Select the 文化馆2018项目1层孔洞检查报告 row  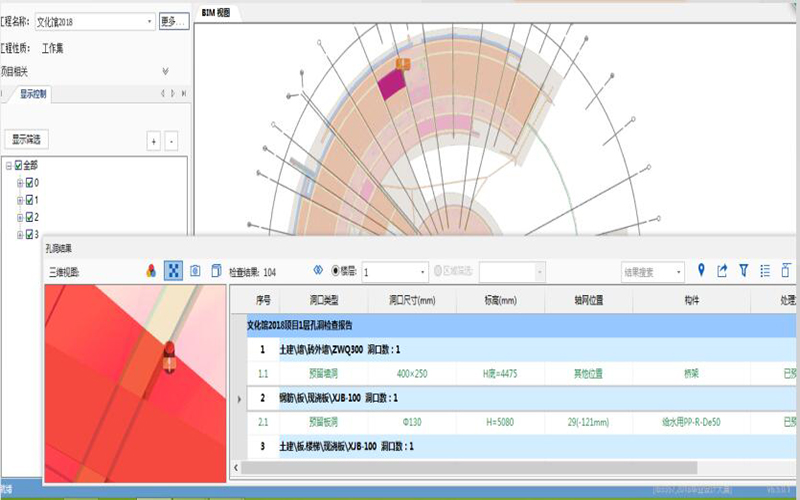pos(521,326)
